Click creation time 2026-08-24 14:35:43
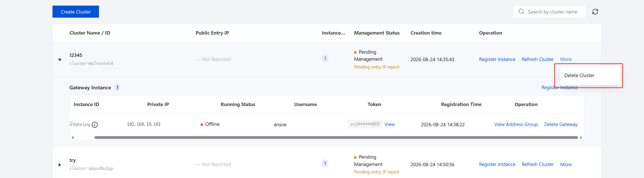The image size is (644, 178). (x=432, y=60)
